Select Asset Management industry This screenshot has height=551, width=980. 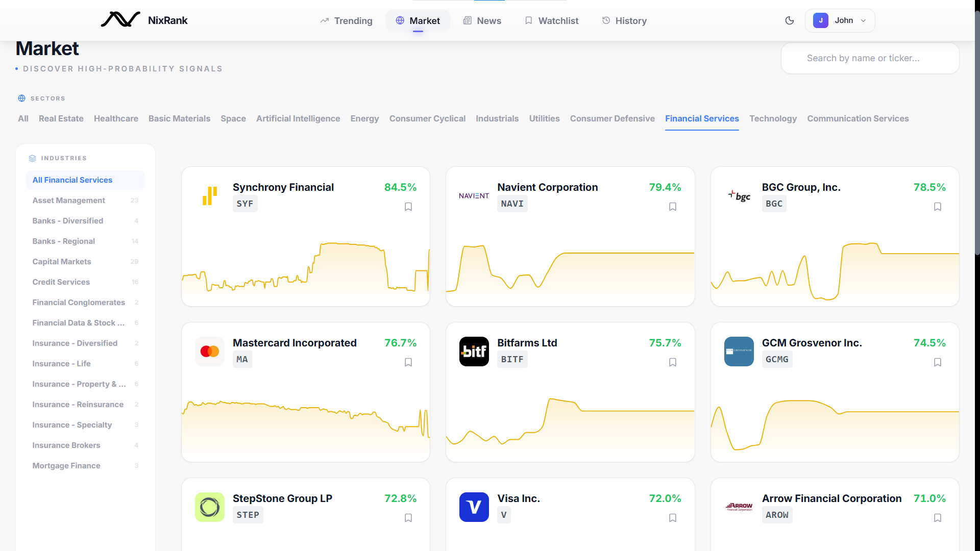point(85,201)
